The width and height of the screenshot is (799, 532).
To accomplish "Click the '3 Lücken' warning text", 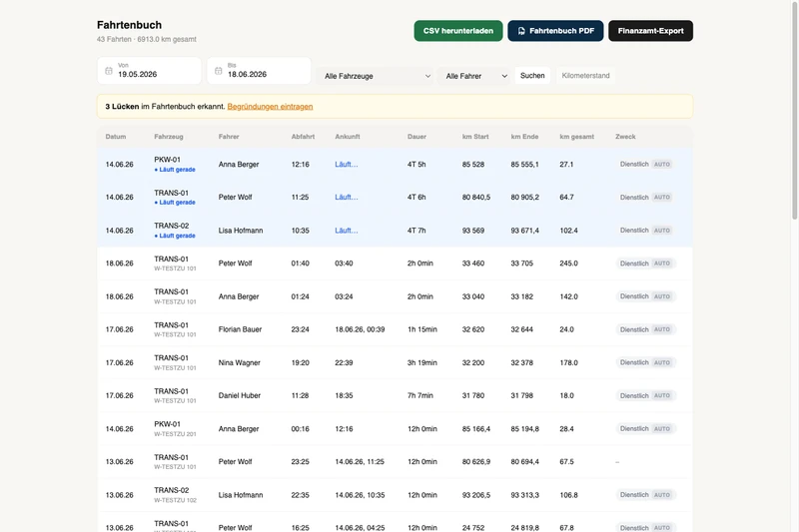I will click(122, 107).
